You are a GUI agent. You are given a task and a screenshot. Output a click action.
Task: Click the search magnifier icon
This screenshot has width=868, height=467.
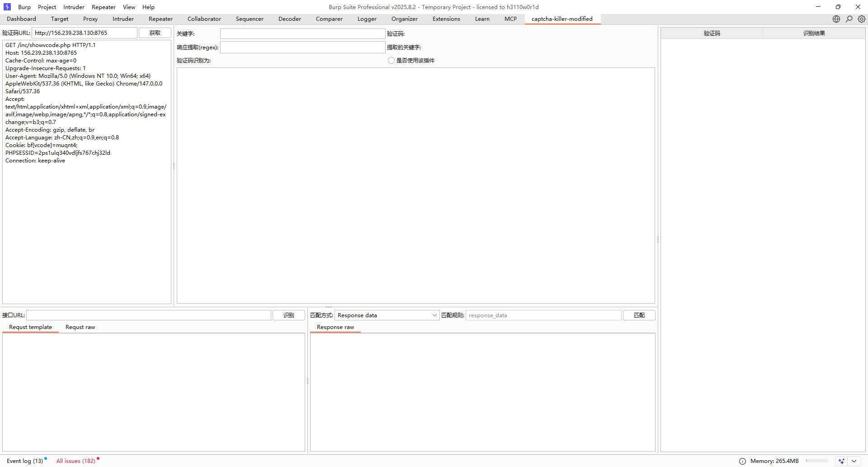[849, 19]
